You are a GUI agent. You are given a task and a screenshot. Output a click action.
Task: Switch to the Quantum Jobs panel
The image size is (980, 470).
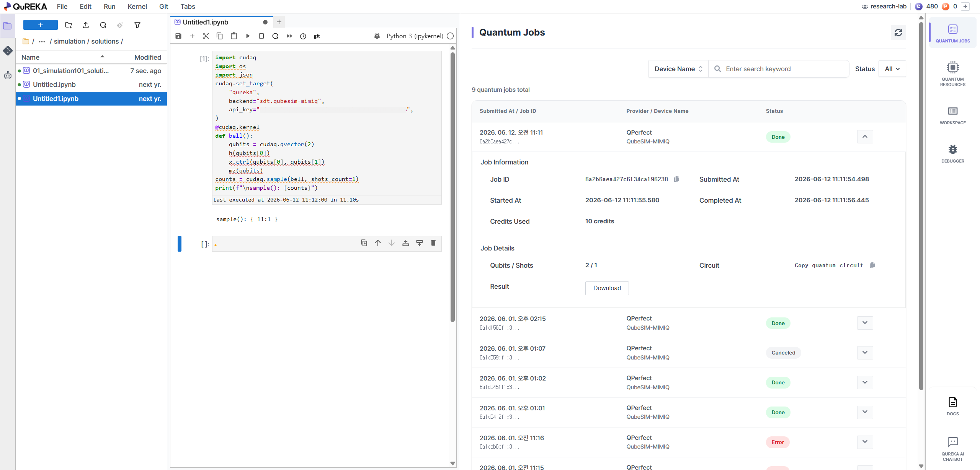[953, 33]
